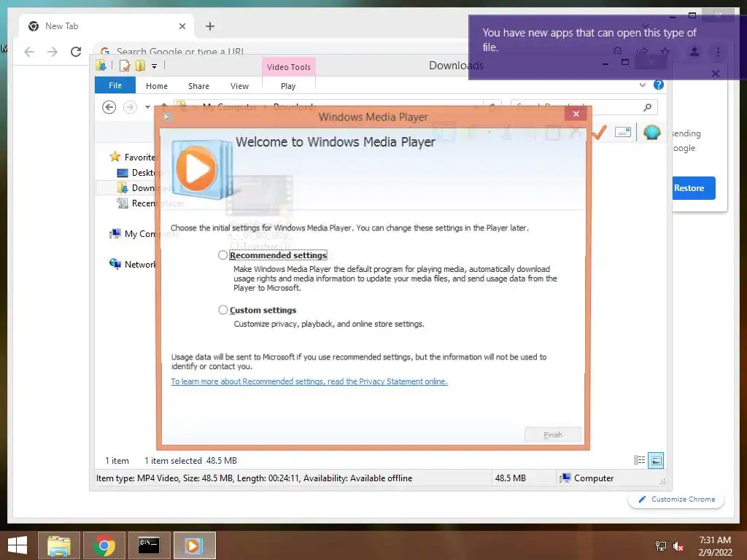The height and width of the screenshot is (560, 747).
Task: Reload the Chrome page
Action: tap(76, 52)
